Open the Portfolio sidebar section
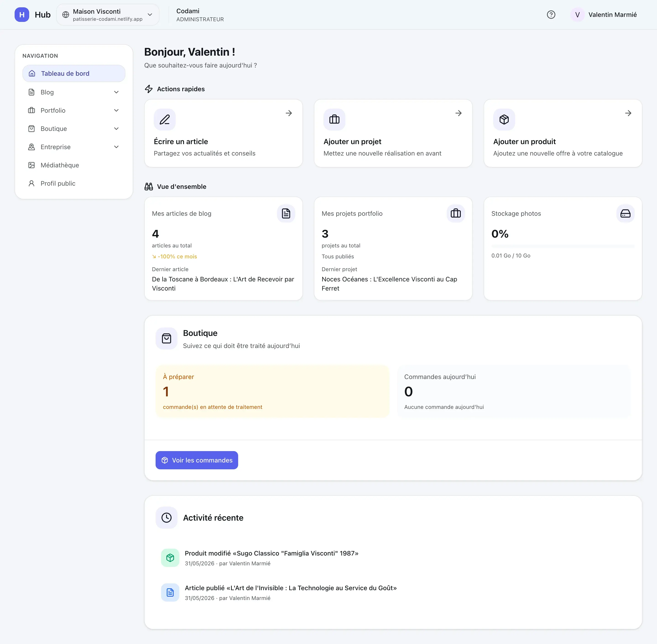Screen dimensions: 657x644 coord(74,110)
